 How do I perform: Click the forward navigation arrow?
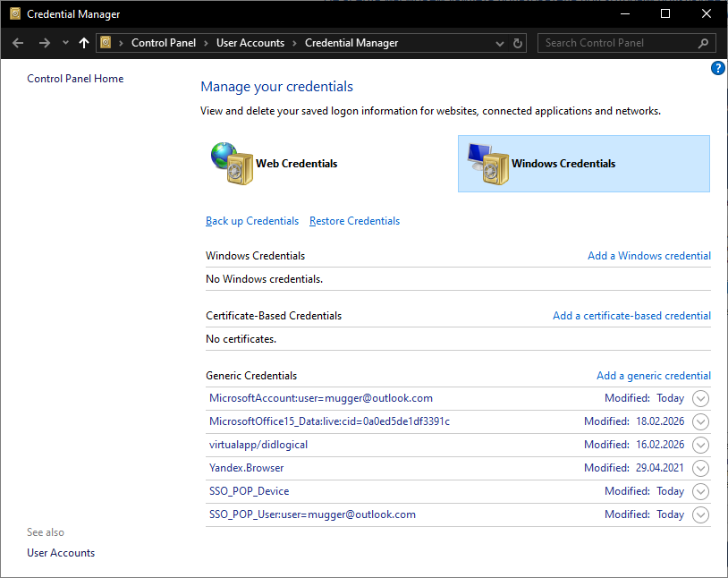[x=43, y=42]
